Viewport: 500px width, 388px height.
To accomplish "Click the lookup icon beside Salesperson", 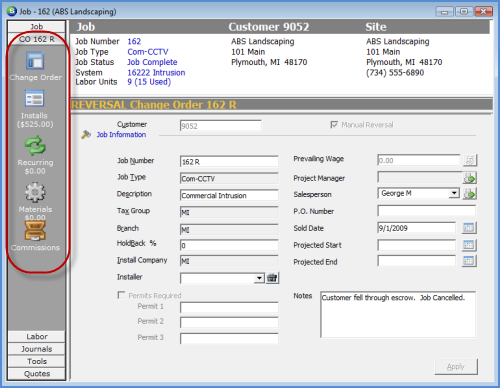I will point(470,194).
